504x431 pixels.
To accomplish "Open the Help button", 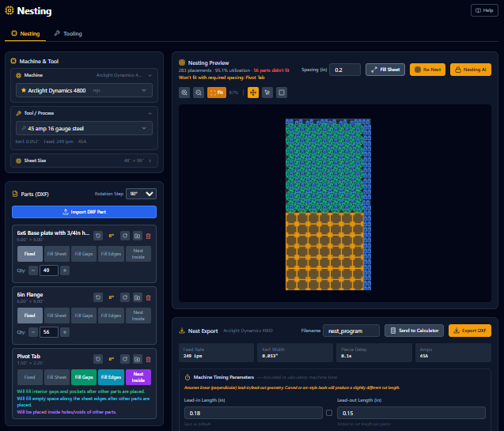I will pyautogui.click(x=484, y=10).
